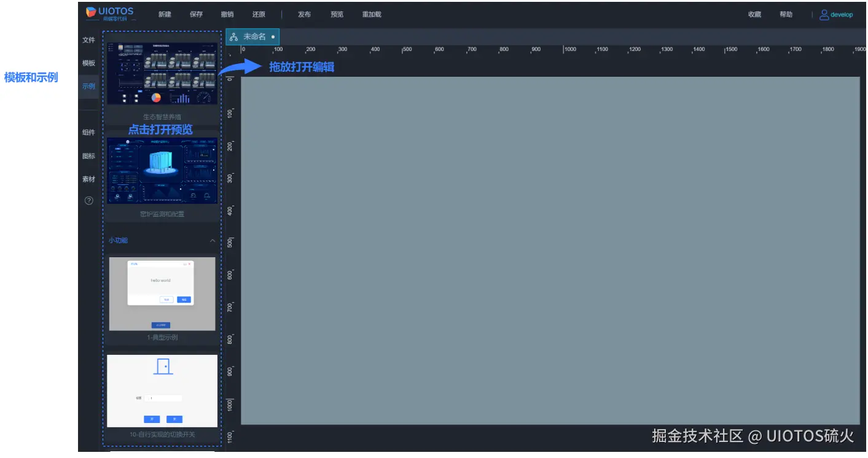Viewport: 868px width, 458px height.
Task: Select the 示例 sidebar tab
Action: tap(88, 87)
